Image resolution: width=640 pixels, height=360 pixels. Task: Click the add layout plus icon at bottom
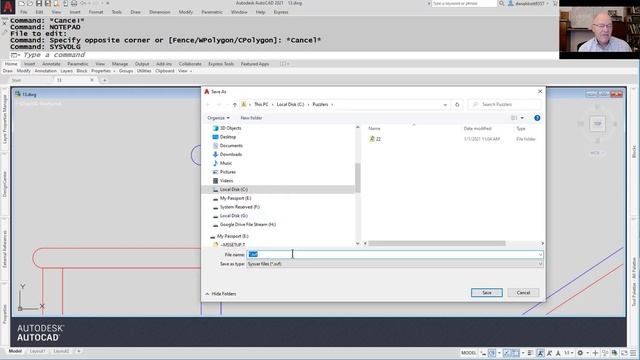(79, 351)
